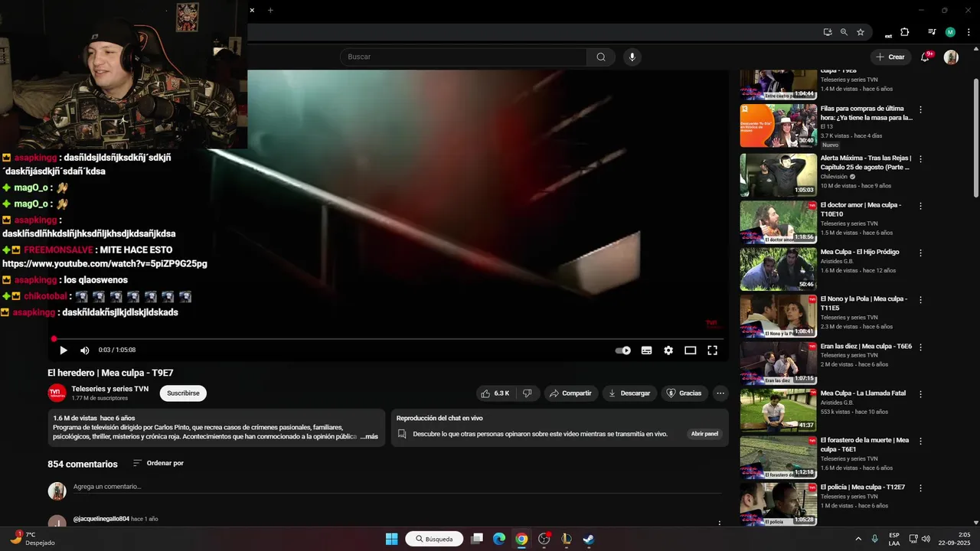The height and width of the screenshot is (551, 980).
Task: Bookmark this page with the star icon
Action: (861, 32)
